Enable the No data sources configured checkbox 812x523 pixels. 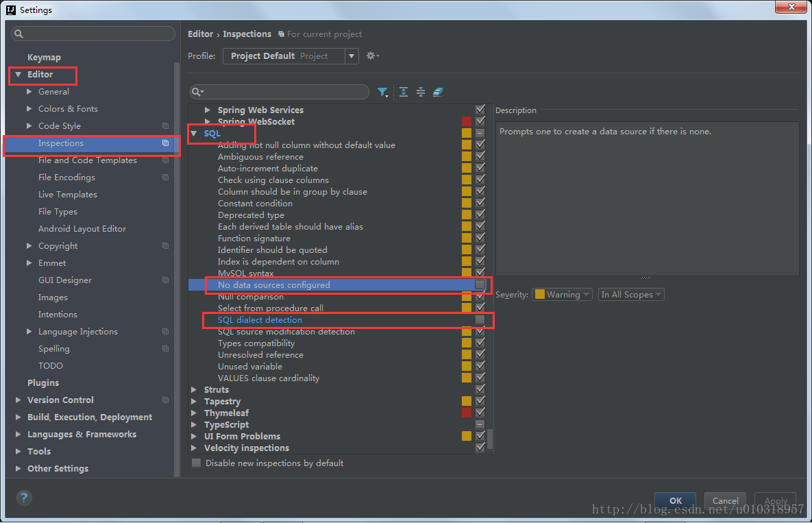[480, 284]
